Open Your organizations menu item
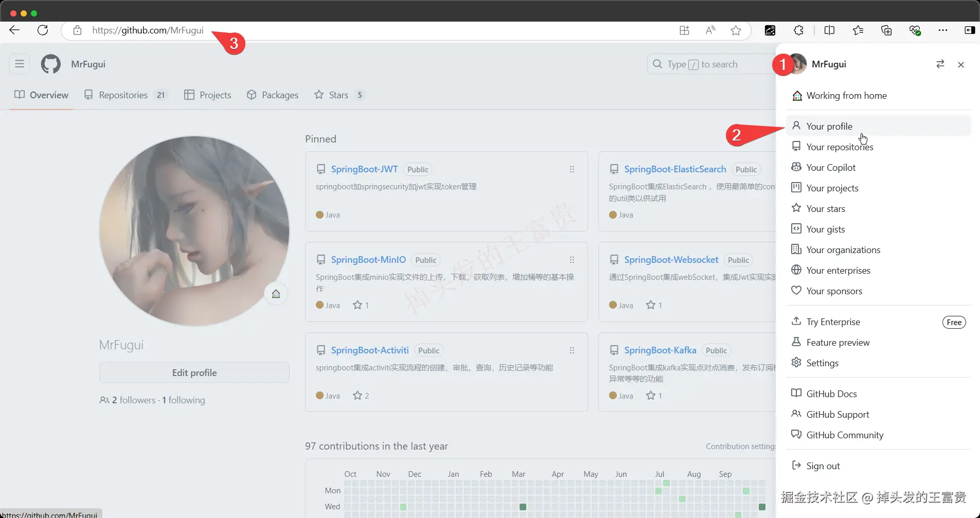 pyautogui.click(x=878, y=249)
